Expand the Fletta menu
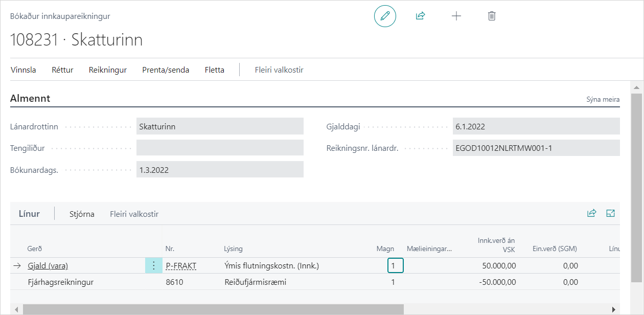The image size is (644, 315). coord(214,70)
